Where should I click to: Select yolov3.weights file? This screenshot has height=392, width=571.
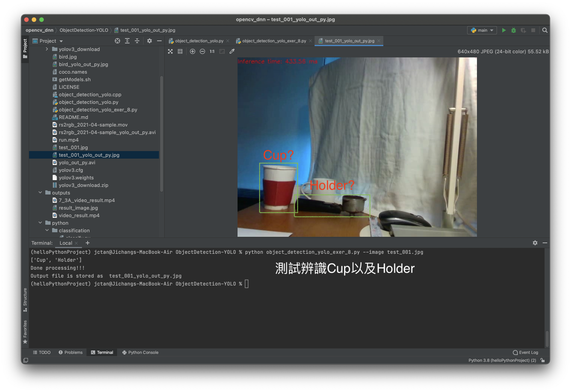[76, 177]
